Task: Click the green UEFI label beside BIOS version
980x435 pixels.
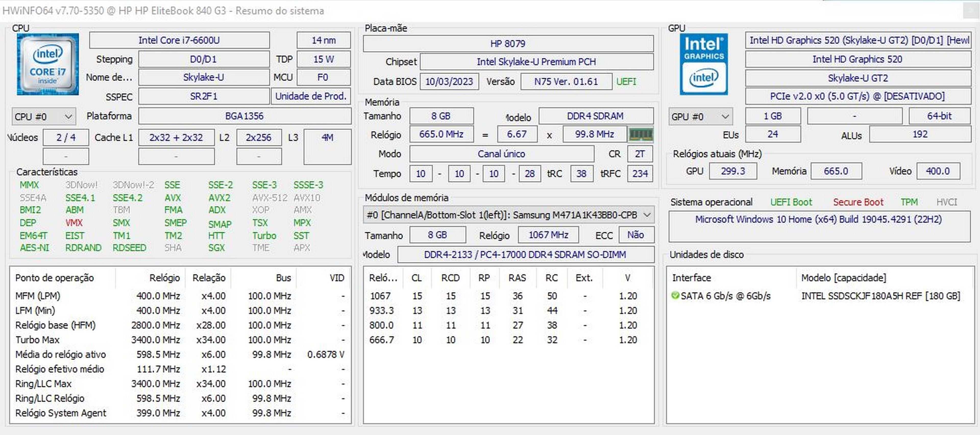Action: [x=626, y=81]
